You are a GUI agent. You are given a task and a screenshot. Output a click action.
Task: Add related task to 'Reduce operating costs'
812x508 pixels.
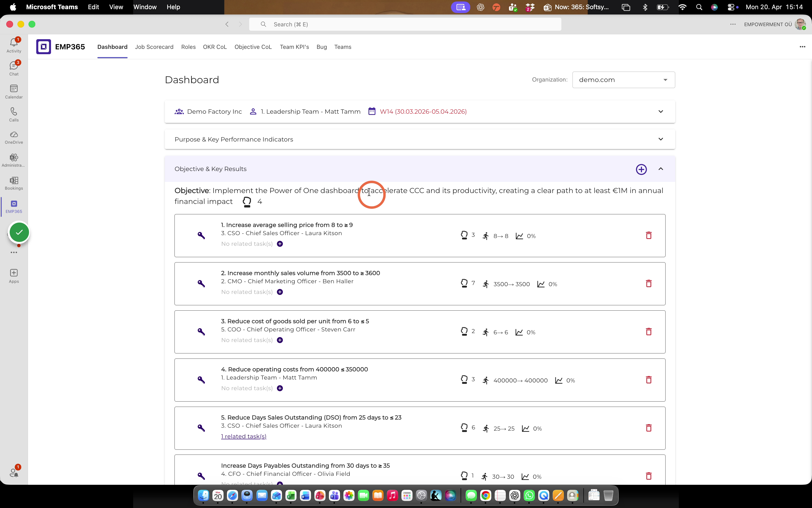click(x=280, y=388)
